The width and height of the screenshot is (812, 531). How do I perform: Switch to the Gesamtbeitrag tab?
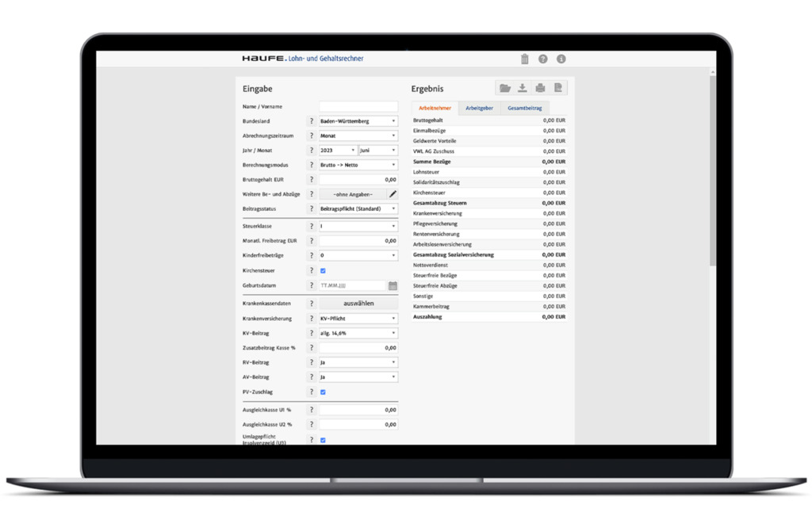524,108
